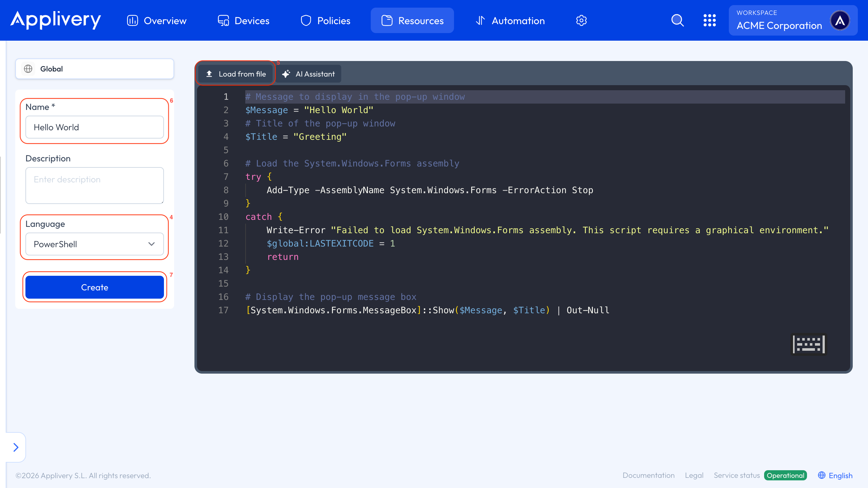Open the Overview section
Viewport: 868px width, 488px height.
tap(156, 20)
